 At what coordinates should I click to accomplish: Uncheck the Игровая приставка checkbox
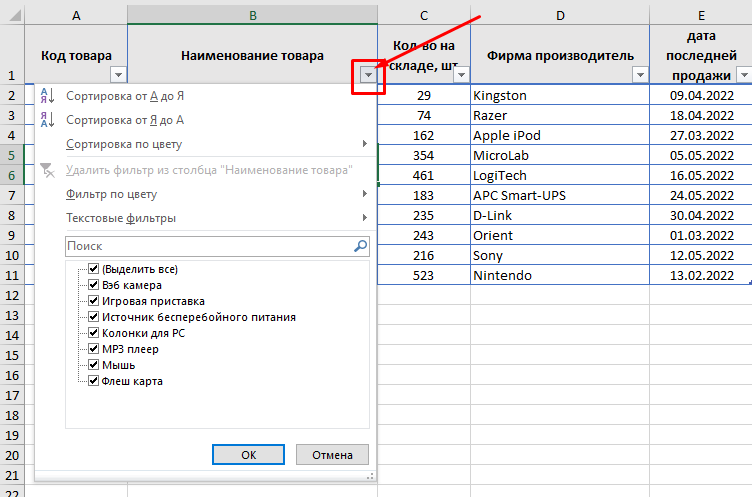(94, 301)
